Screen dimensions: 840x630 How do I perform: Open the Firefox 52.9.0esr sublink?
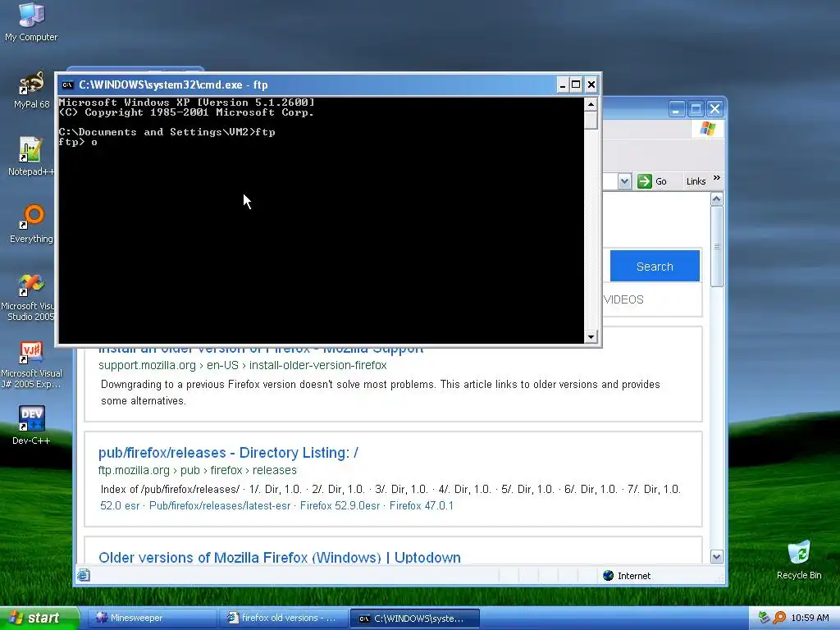point(340,505)
